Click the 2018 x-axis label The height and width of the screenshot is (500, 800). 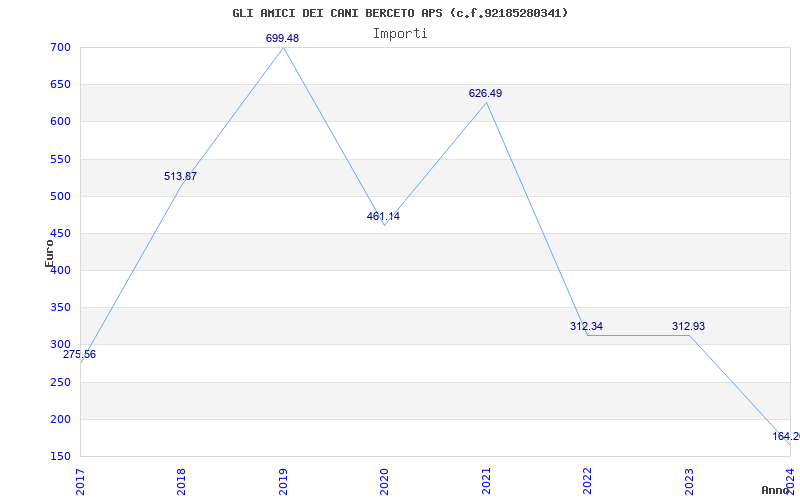(182, 482)
